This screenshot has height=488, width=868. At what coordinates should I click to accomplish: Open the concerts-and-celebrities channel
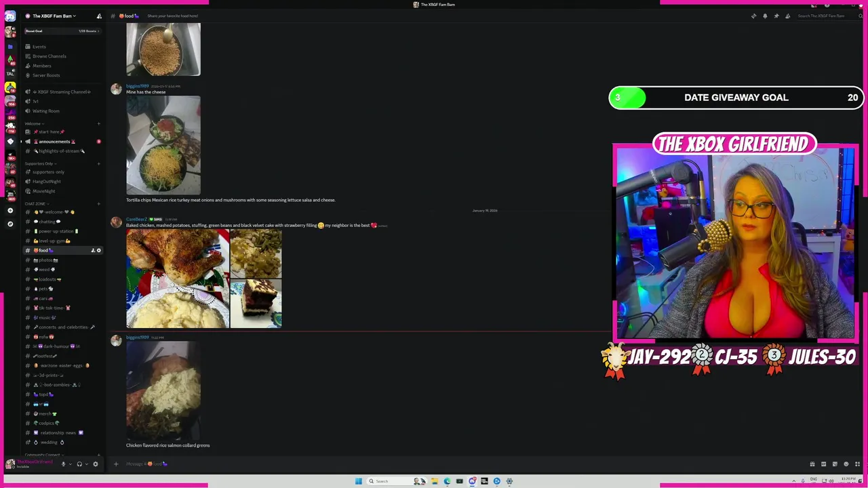(x=62, y=327)
